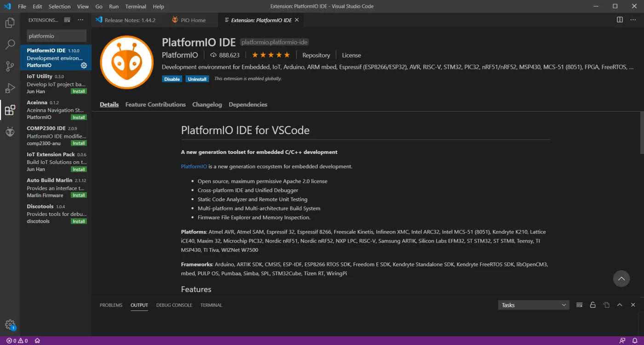644x345 pixels.
Task: Install the Auto Build Marlin extension
Action: pyautogui.click(x=79, y=195)
